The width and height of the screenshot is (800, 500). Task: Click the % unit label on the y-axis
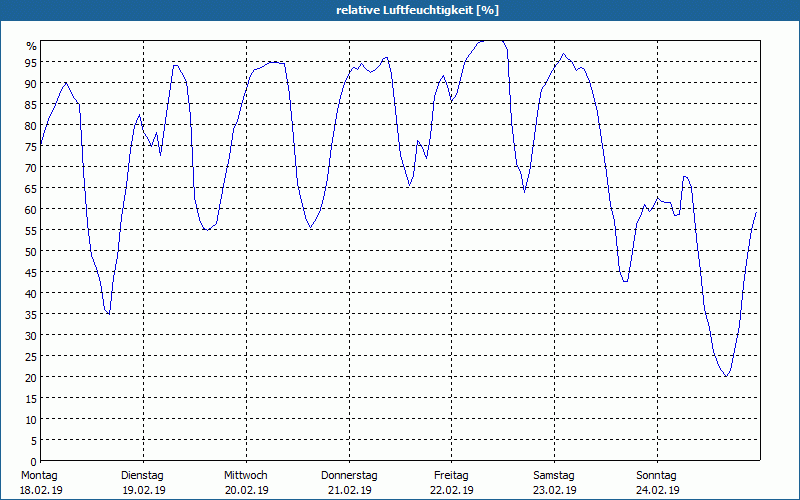[x=32, y=46]
